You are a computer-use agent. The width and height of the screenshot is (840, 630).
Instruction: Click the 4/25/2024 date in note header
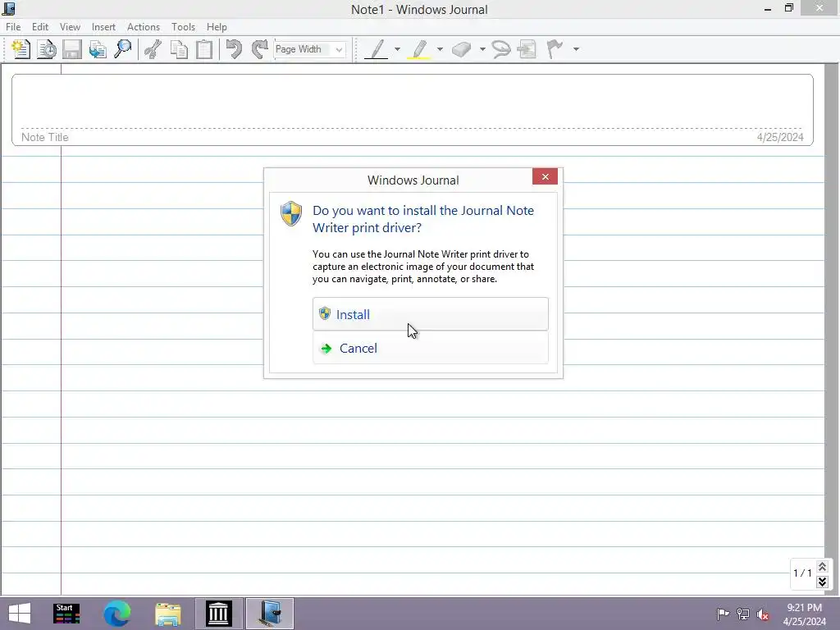[780, 137]
